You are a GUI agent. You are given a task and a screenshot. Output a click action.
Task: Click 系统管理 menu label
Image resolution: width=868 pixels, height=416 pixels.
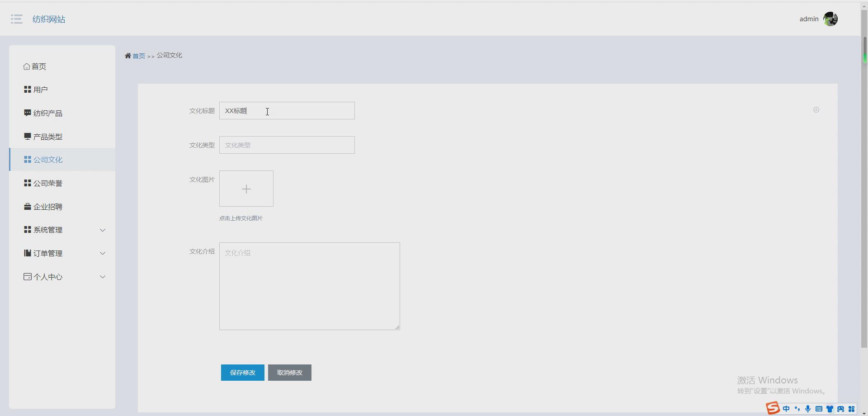(48, 230)
